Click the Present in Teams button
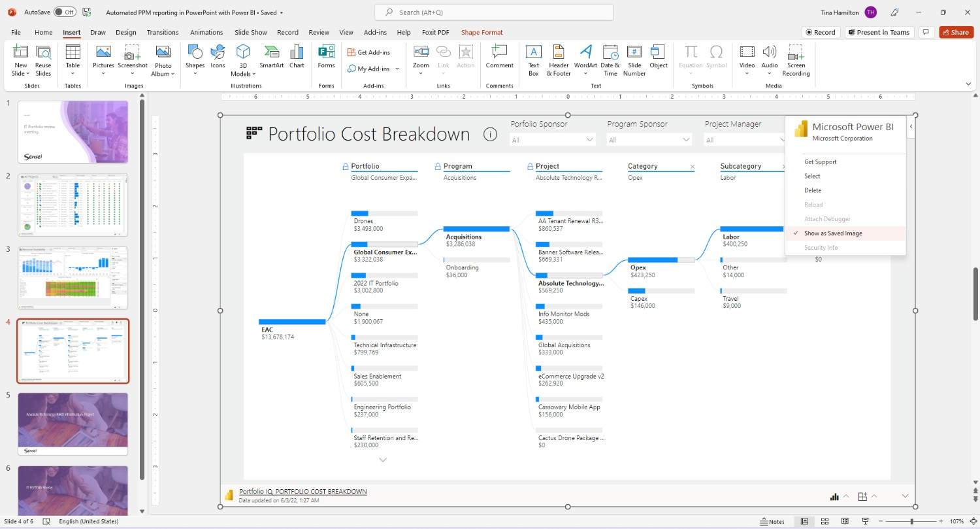This screenshot has width=980, height=529. (878, 32)
